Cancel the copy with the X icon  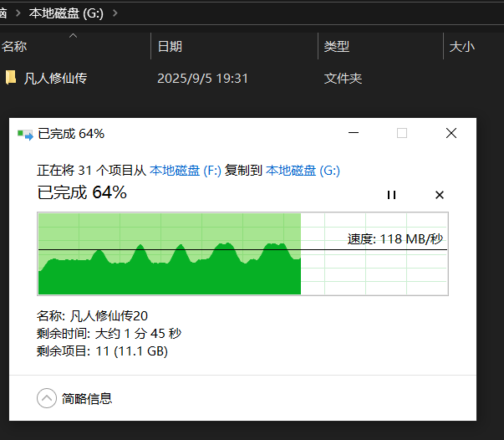(440, 195)
